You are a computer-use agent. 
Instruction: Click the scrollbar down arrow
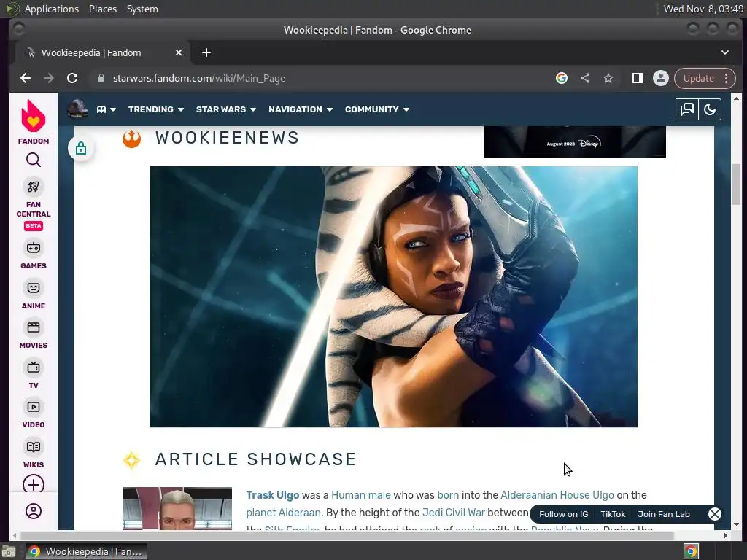(736, 525)
